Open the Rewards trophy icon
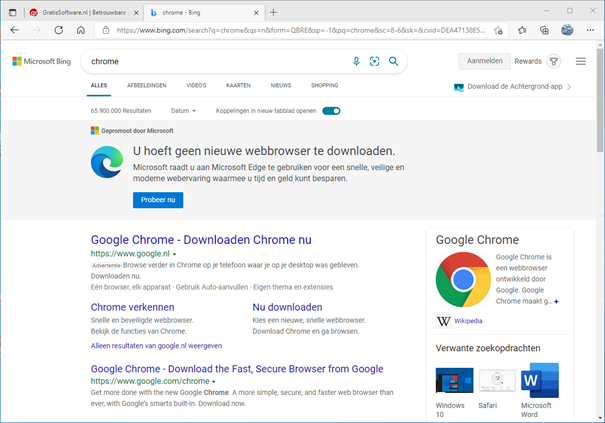 pos(554,61)
